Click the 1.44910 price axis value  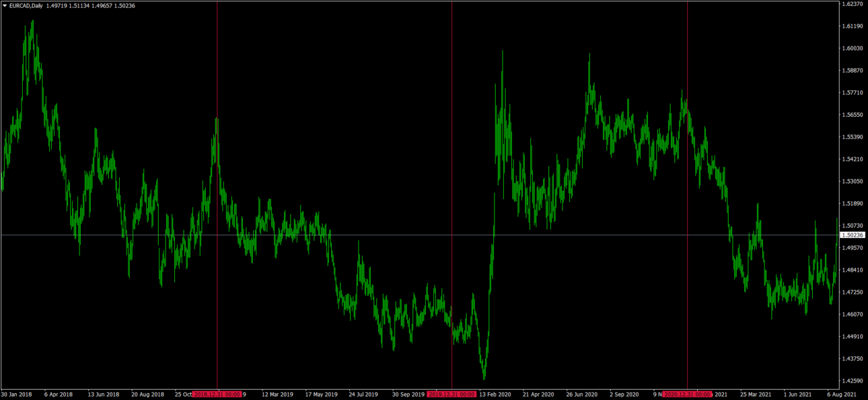pyautogui.click(x=852, y=337)
